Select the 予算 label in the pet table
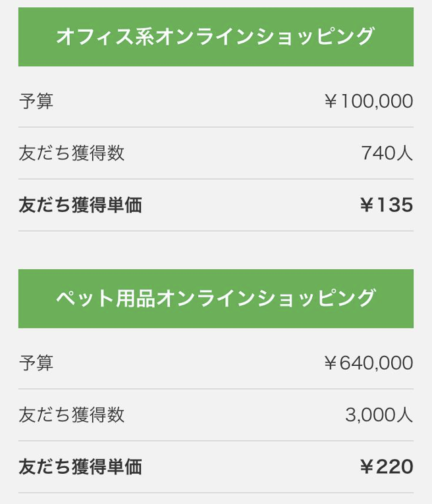432x504 pixels. coord(36,363)
